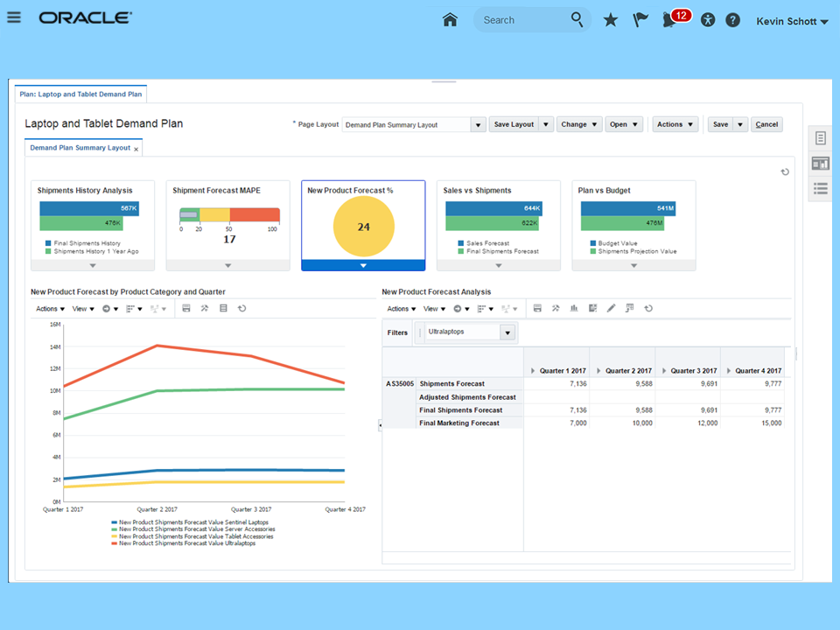This screenshot has width=840, height=630.
Task: Expand the Quarter 1 2017 column
Action: point(534,371)
